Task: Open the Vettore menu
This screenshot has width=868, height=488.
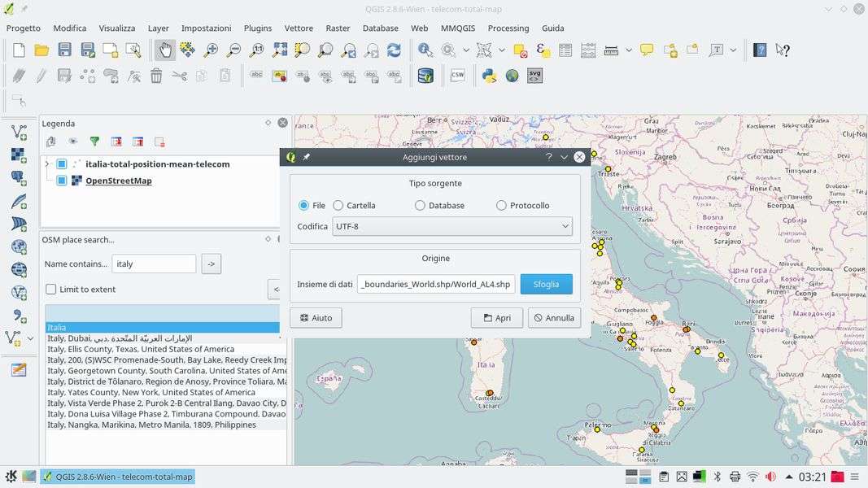Action: [x=299, y=28]
